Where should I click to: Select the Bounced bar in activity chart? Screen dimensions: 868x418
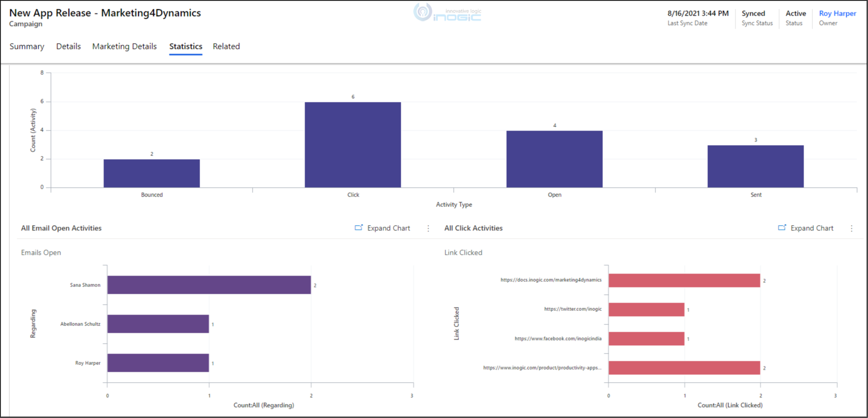[151, 173]
